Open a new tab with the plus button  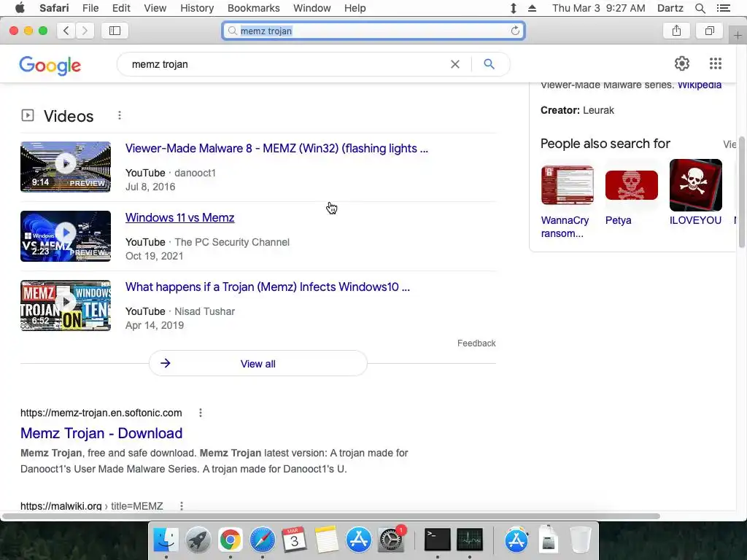(738, 35)
